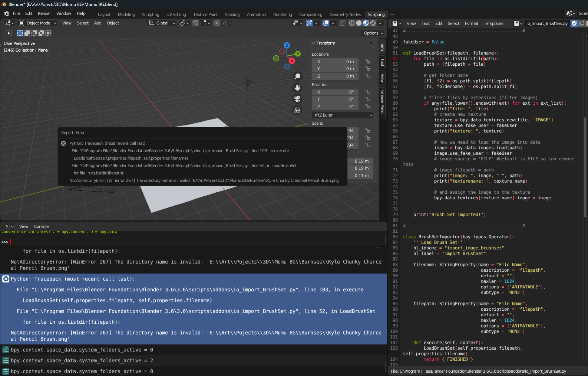Select the tweak select tool icon
Screen dimensions: 588x376
click(x=9, y=33)
